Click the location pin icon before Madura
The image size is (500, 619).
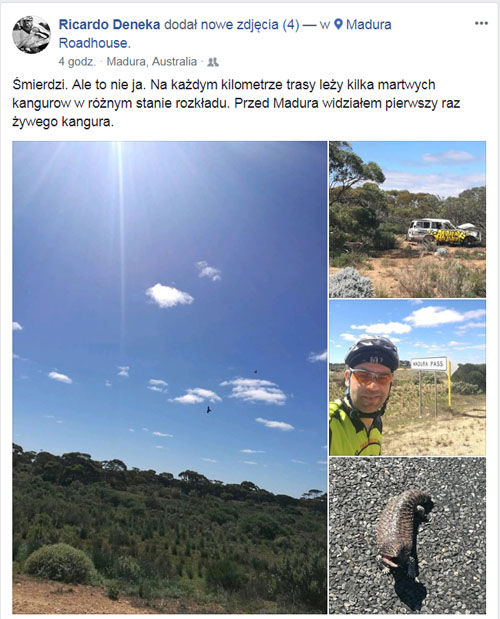(x=338, y=24)
